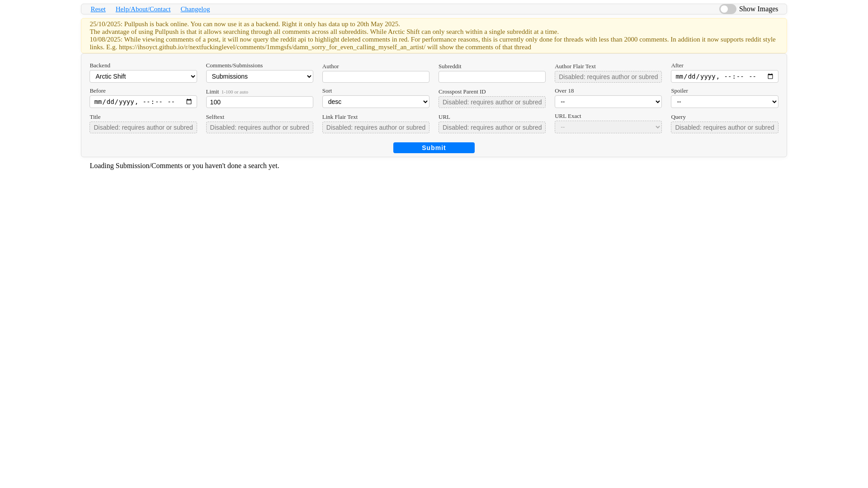The image size is (868, 488).
Task: Click the Reset link
Action: 98,9
